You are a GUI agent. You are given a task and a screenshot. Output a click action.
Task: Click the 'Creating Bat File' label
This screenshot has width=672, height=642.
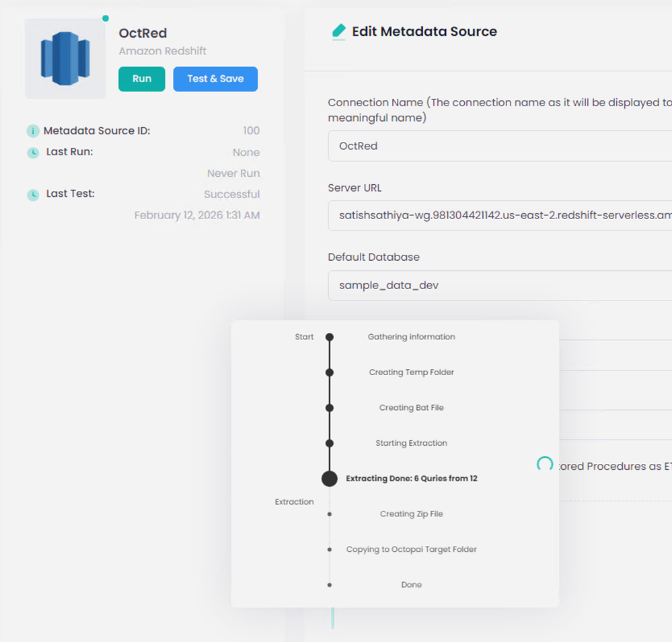tap(412, 408)
